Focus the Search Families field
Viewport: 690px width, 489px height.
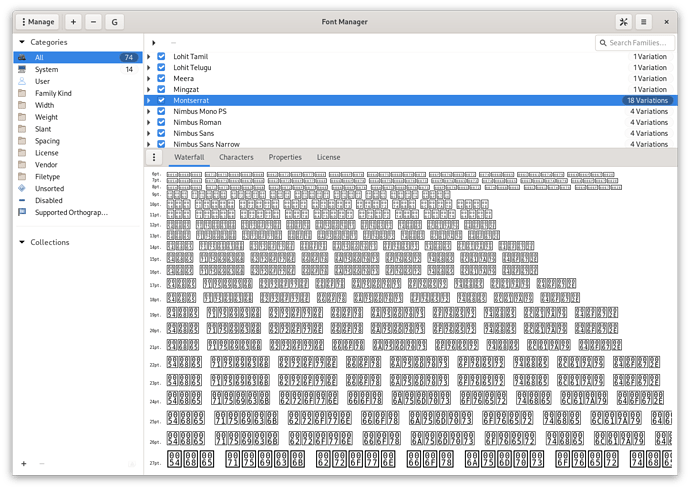(x=635, y=43)
